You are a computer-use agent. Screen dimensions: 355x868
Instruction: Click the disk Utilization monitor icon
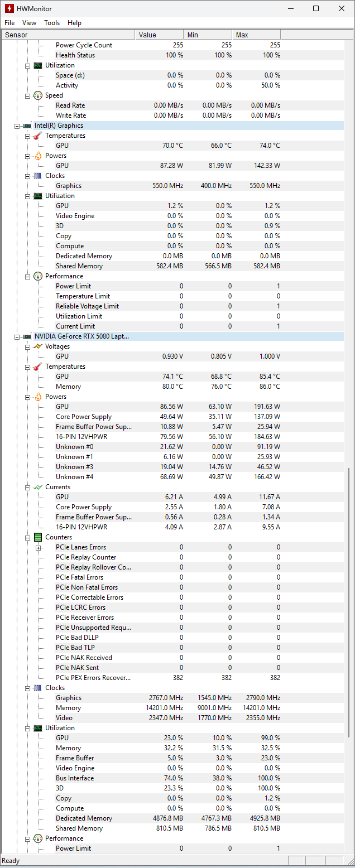pyautogui.click(x=37, y=65)
